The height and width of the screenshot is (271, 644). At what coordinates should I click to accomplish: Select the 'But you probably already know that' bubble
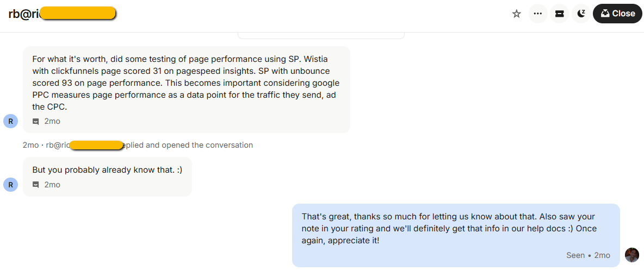[x=107, y=170]
